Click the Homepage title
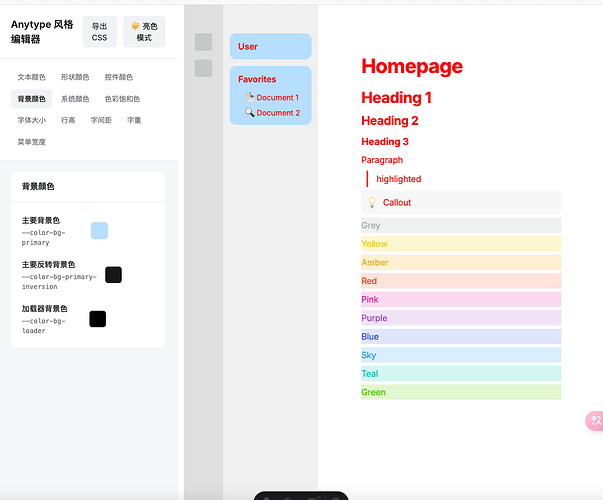Image resolution: width=603 pixels, height=500 pixels. coord(412,67)
